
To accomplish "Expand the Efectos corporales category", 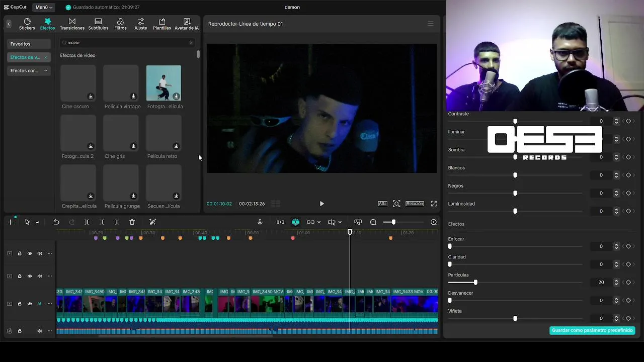I will 29,71.
